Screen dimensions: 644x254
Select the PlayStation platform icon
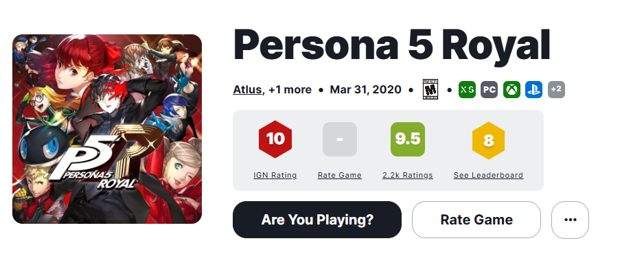click(533, 89)
